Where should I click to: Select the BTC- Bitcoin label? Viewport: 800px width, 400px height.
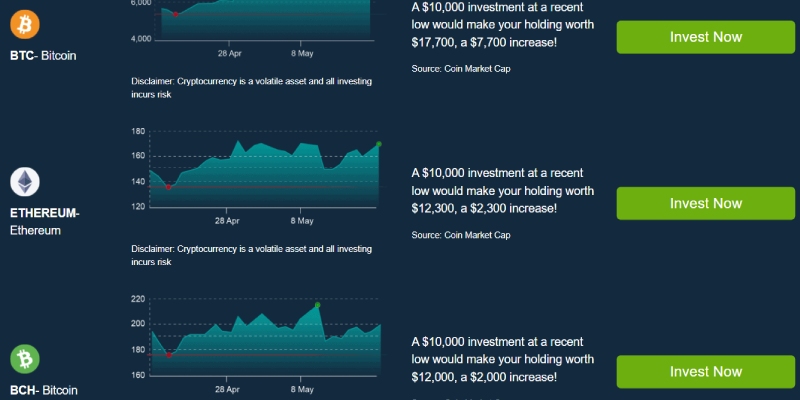tap(43, 56)
